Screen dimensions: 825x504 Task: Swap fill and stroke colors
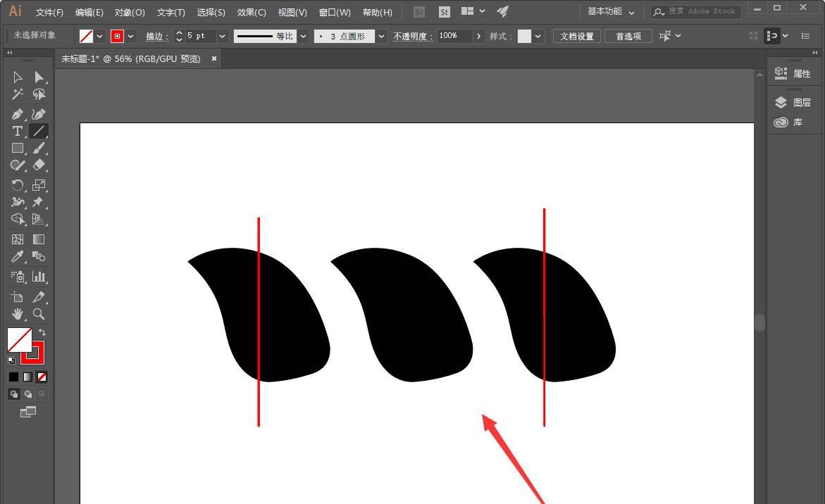pos(42,332)
